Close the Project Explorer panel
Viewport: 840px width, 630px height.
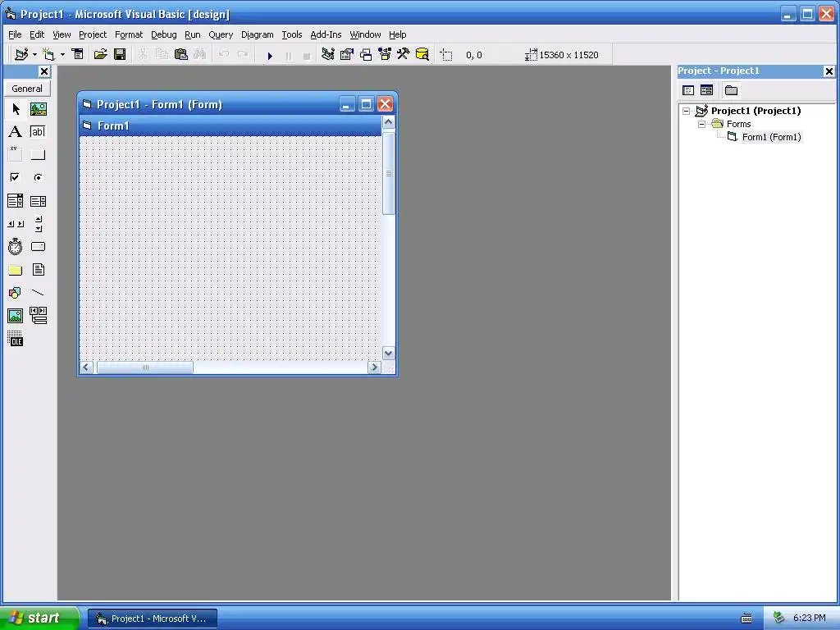[829, 71]
